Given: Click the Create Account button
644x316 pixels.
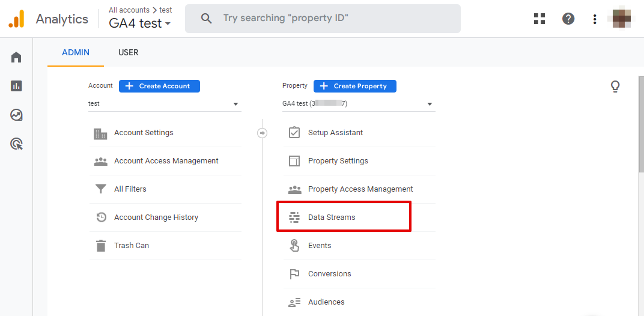Looking at the screenshot, I should click(x=159, y=86).
